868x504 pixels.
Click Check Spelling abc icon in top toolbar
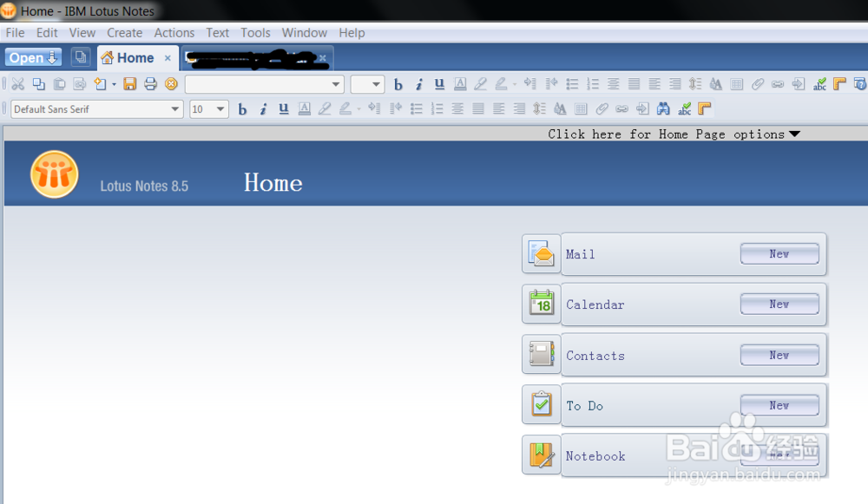(x=819, y=84)
